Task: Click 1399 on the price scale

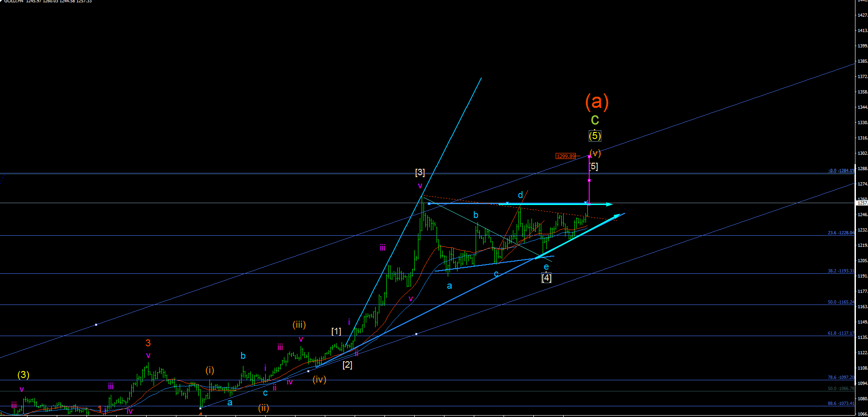Action: (862, 46)
